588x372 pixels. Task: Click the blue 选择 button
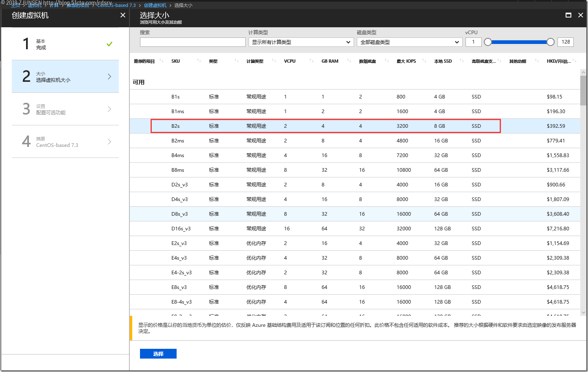pos(158,354)
